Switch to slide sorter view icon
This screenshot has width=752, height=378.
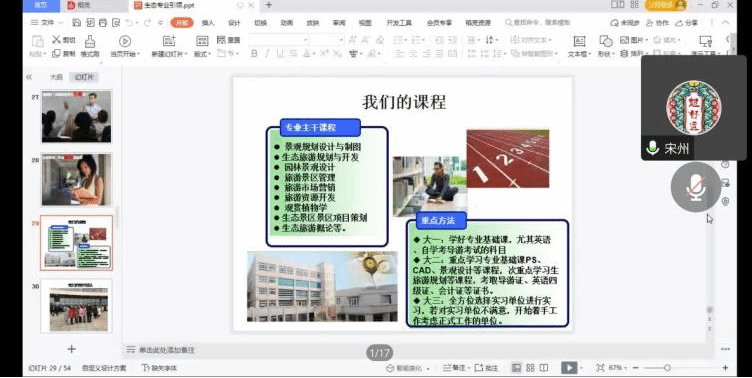[530, 368]
